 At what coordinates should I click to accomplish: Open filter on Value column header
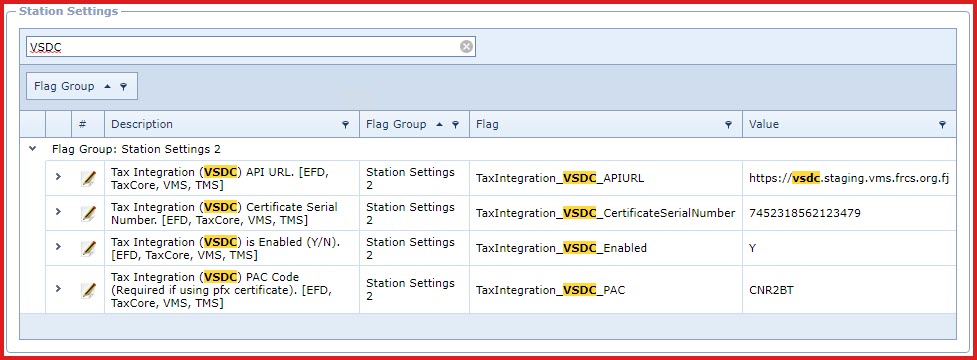(943, 125)
